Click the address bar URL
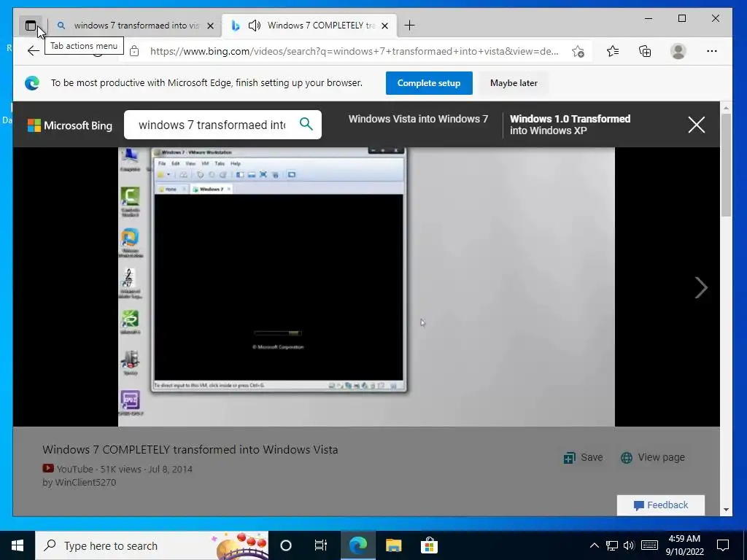Viewport: 747px width, 560px height. click(354, 51)
